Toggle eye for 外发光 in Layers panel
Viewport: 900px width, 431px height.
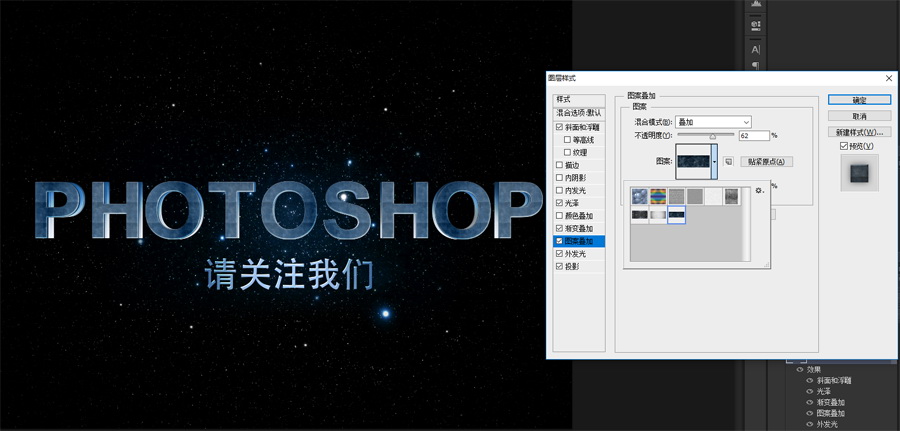click(x=810, y=424)
